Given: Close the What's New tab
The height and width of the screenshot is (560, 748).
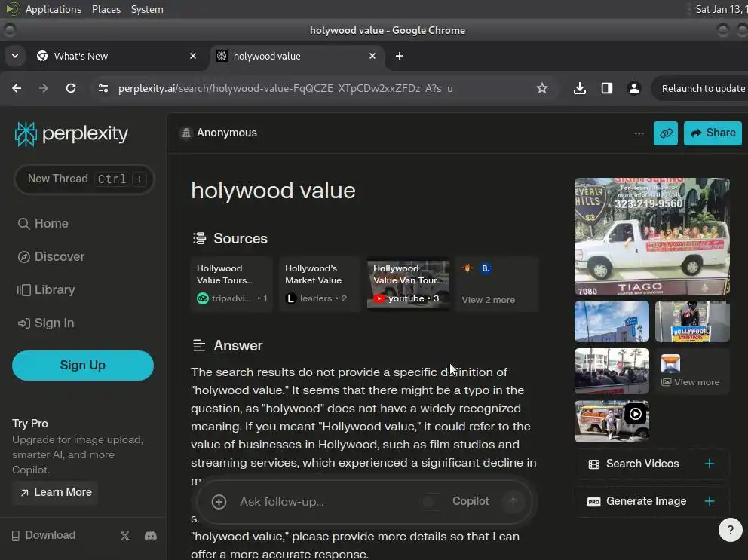Looking at the screenshot, I should coord(193,57).
